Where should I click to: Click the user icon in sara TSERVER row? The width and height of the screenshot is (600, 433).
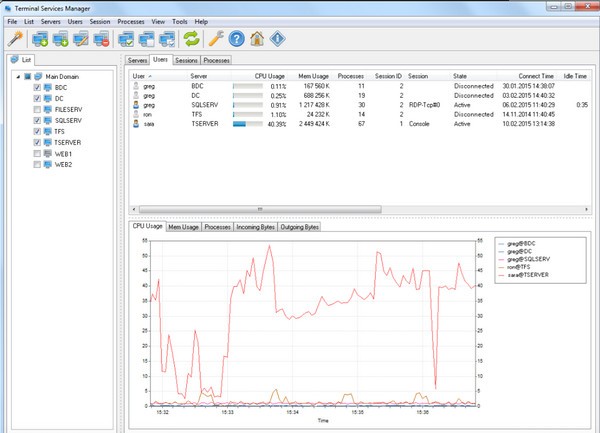(x=136, y=123)
